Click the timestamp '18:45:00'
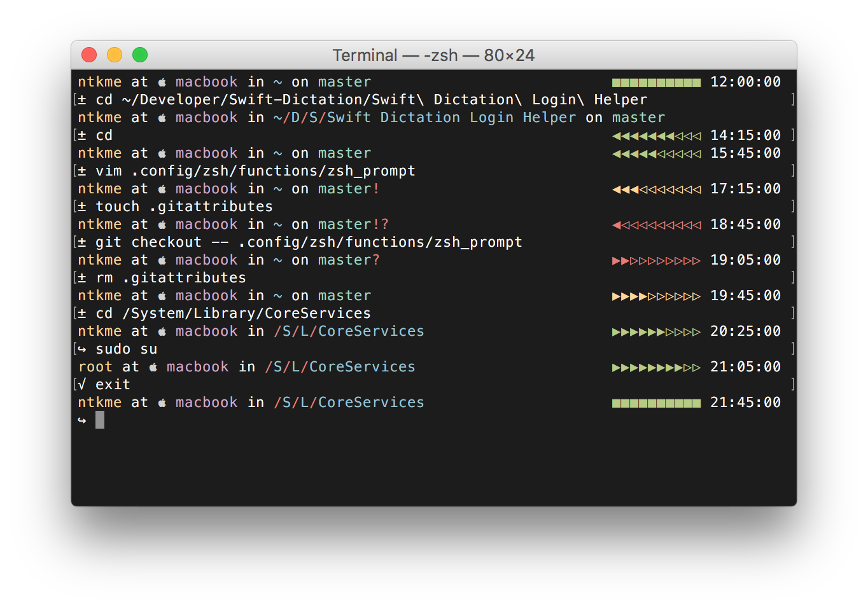Viewport: 868px width, 608px height. (745, 225)
